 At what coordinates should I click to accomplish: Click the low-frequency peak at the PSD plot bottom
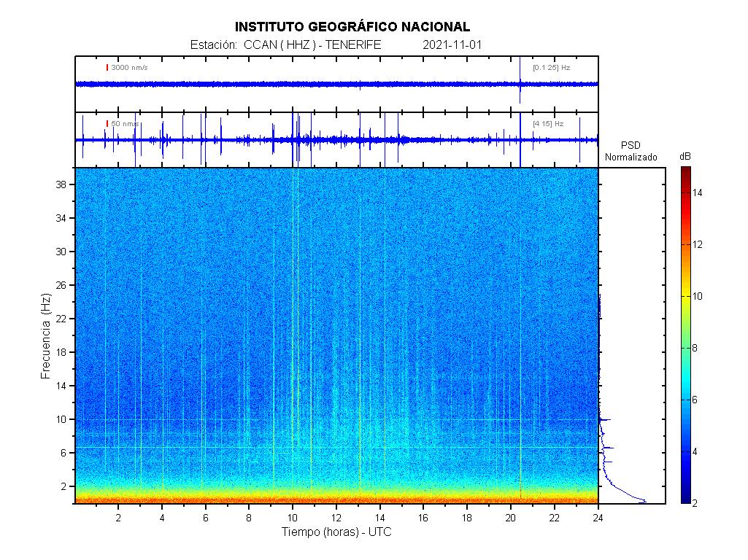641,501
